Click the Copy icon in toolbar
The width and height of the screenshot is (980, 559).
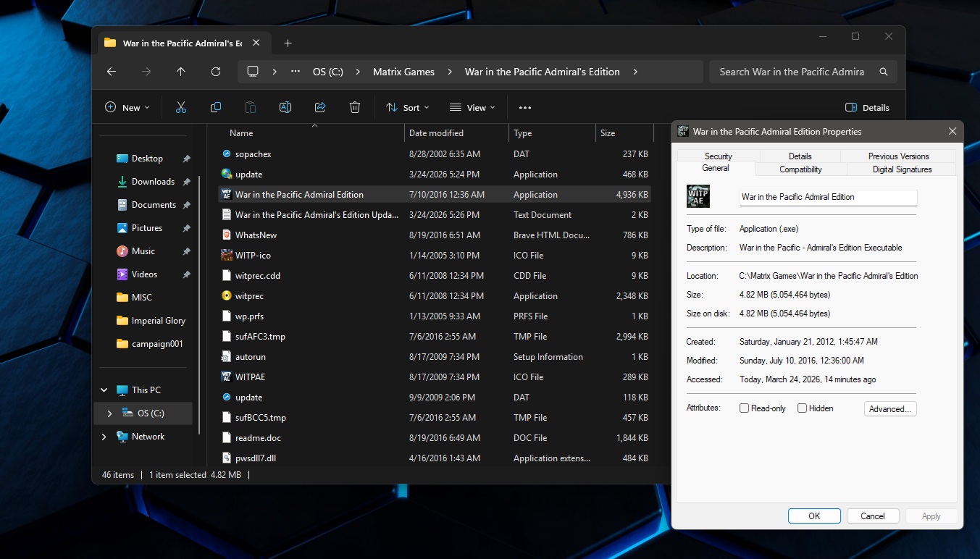pyautogui.click(x=216, y=107)
